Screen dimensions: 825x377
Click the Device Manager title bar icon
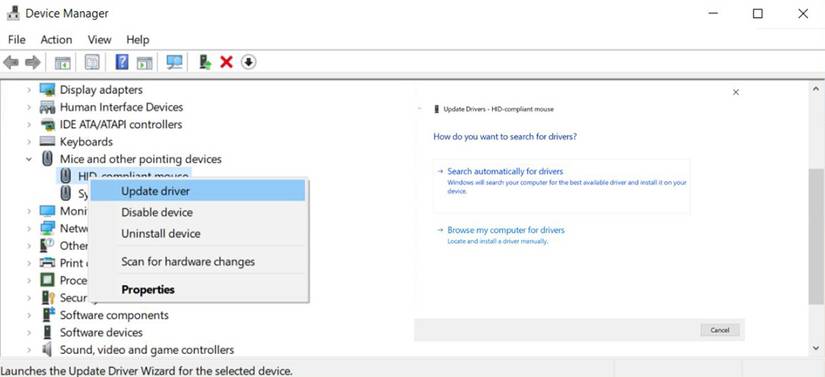(x=13, y=13)
